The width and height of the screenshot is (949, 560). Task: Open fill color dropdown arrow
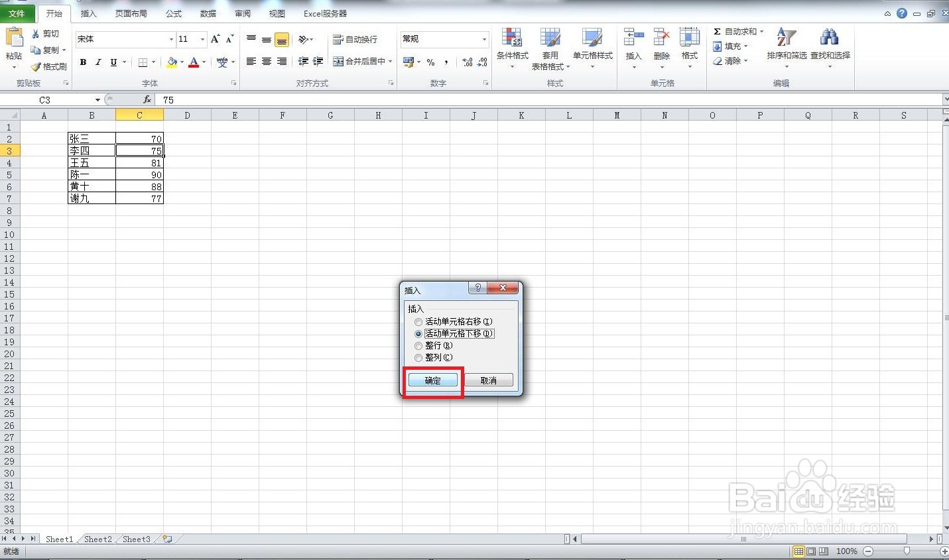[x=182, y=62]
